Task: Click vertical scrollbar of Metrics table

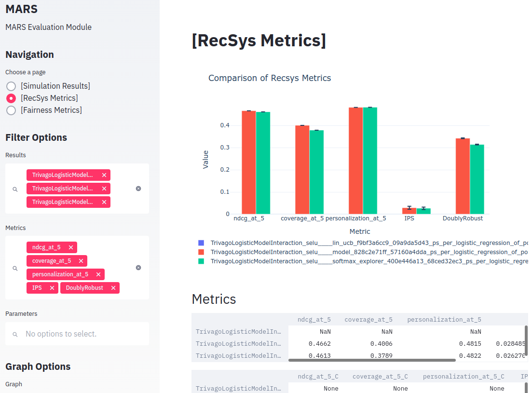Action: point(526,340)
